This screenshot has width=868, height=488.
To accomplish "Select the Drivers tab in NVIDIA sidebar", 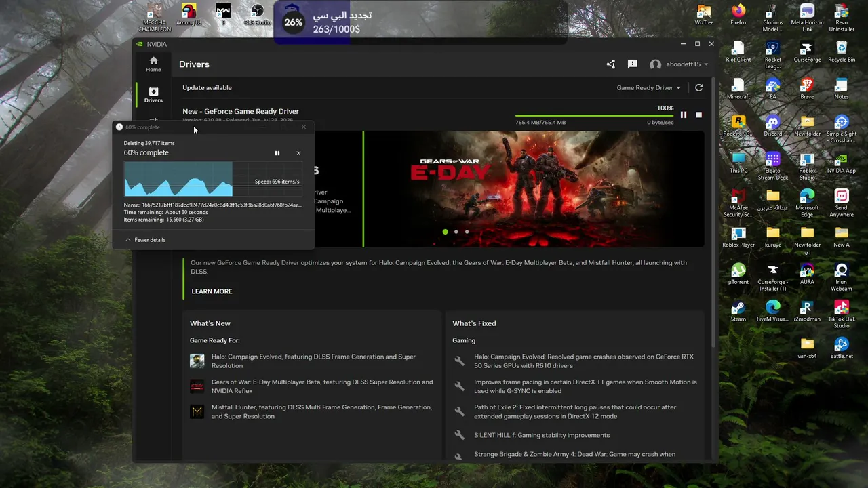I will 153,95.
